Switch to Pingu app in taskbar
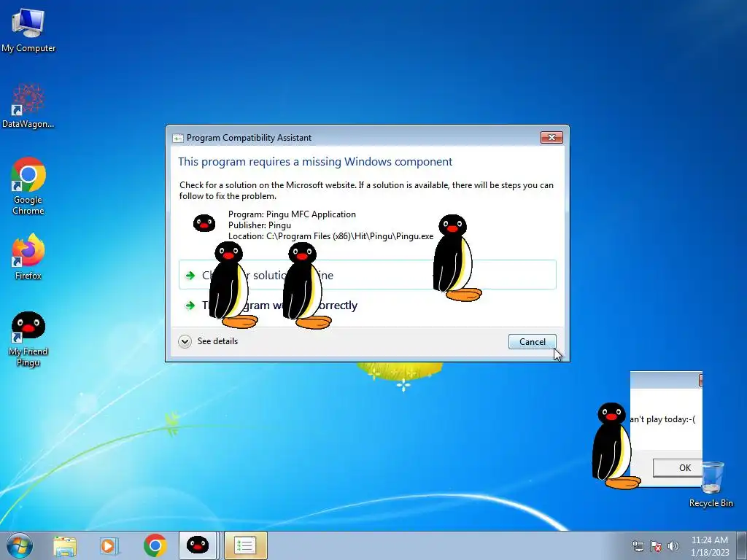This screenshot has height=560, width=747. tap(198, 545)
